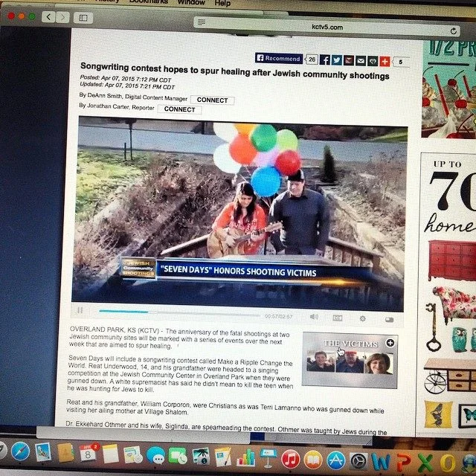476x476 pixels.
Task: Toggle fullscreen on the video player
Action: (x=389, y=319)
